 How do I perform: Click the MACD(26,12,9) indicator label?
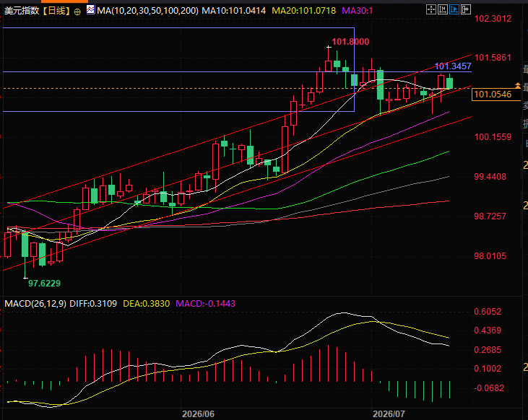35,304
